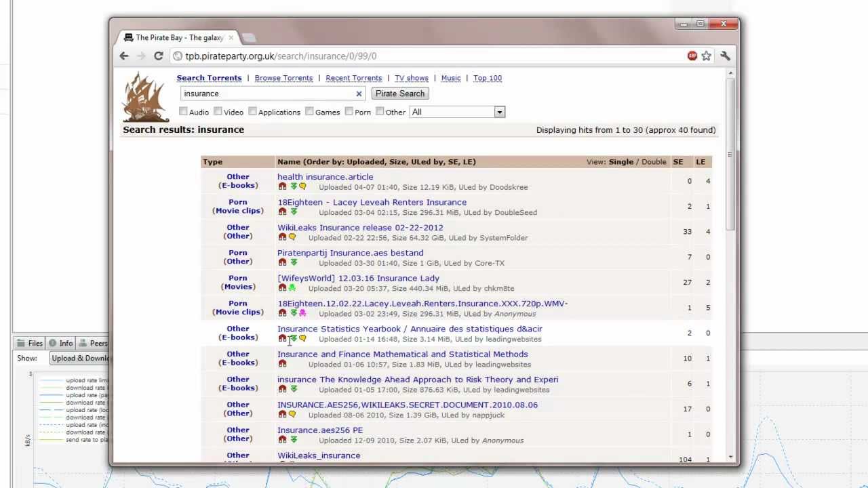The width and height of the screenshot is (868, 488).
Task: Clear the insurance search text with X
Action: click(359, 94)
